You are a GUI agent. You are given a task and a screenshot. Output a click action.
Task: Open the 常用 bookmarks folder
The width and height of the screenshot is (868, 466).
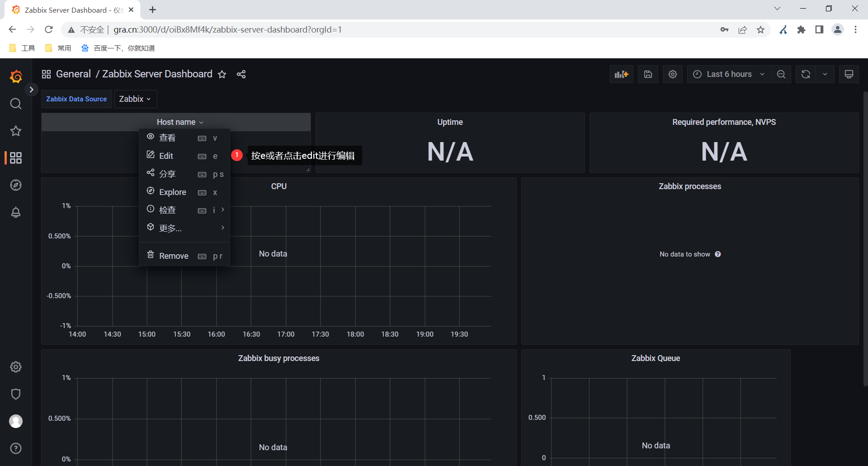58,48
